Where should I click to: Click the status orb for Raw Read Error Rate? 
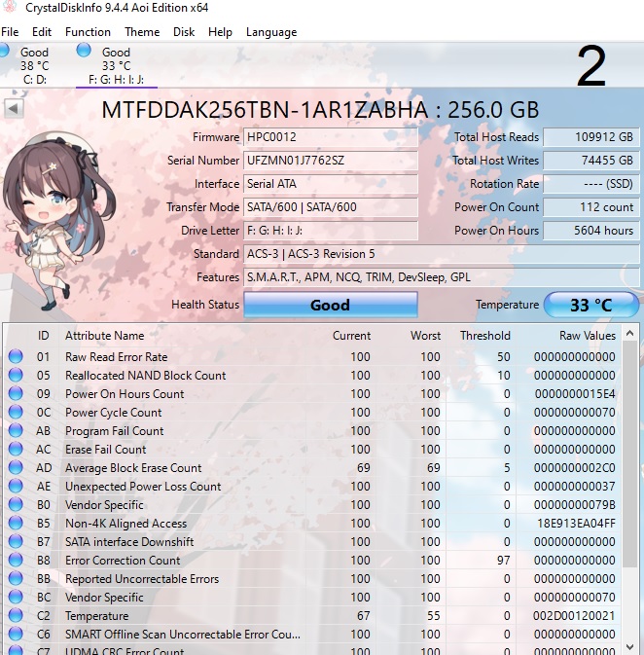coord(16,357)
